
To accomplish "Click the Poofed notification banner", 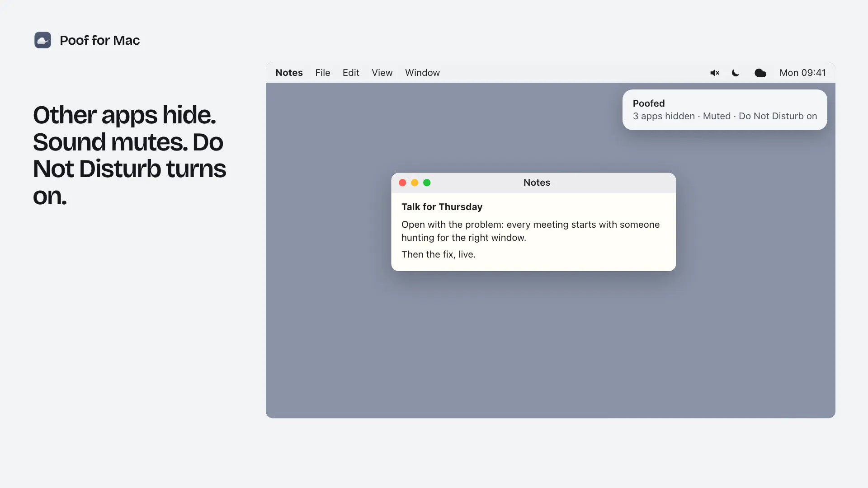I will pyautogui.click(x=725, y=110).
